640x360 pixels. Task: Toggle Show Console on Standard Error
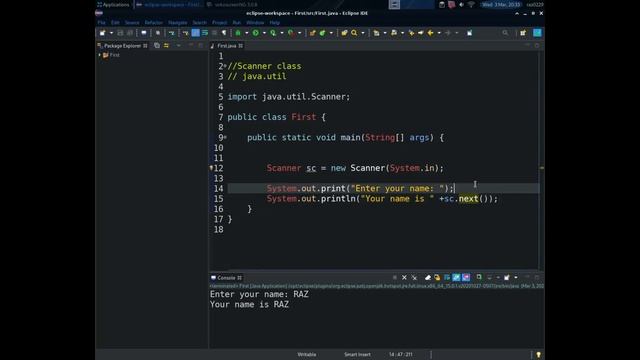pyautogui.click(x=466, y=278)
